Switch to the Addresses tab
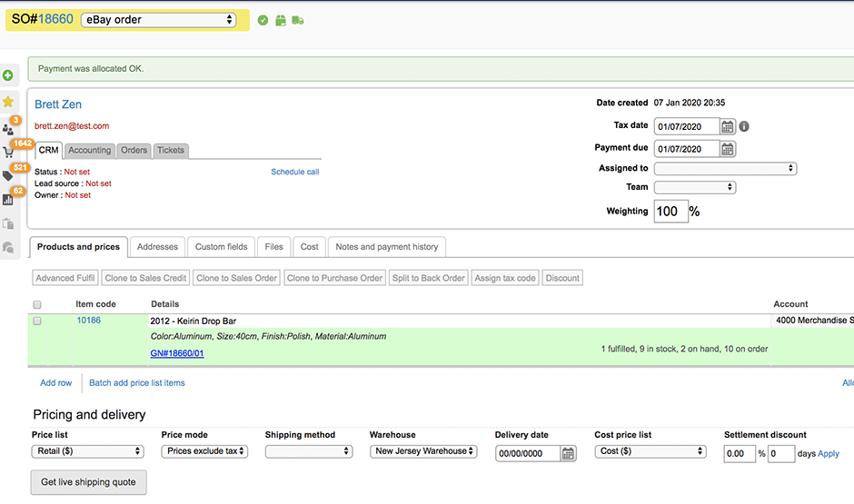854x504 pixels. (x=157, y=246)
